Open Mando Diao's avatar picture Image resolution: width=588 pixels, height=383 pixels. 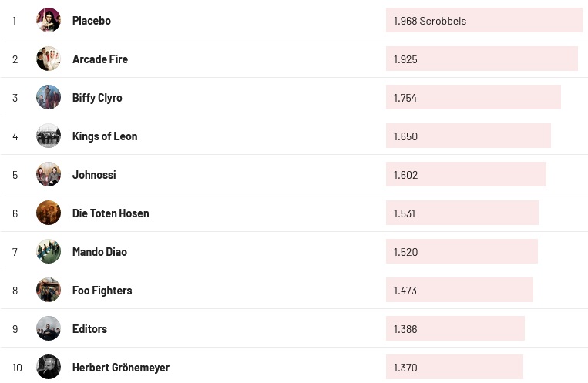coord(49,251)
